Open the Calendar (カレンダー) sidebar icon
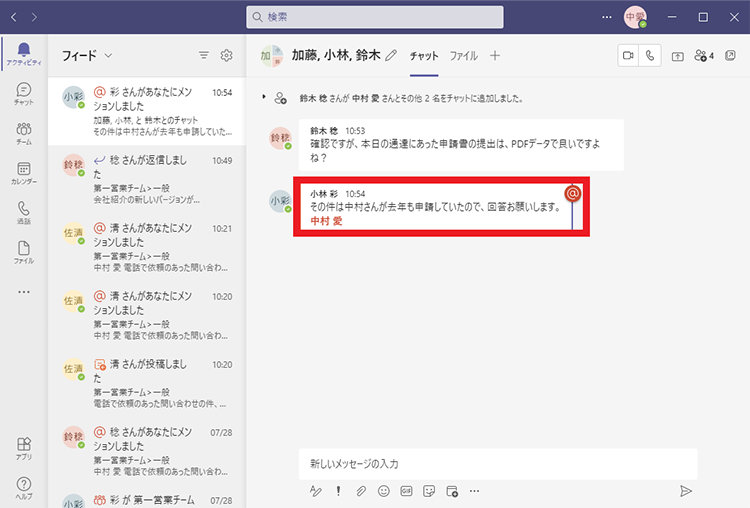This screenshot has width=750, height=508. (23, 173)
